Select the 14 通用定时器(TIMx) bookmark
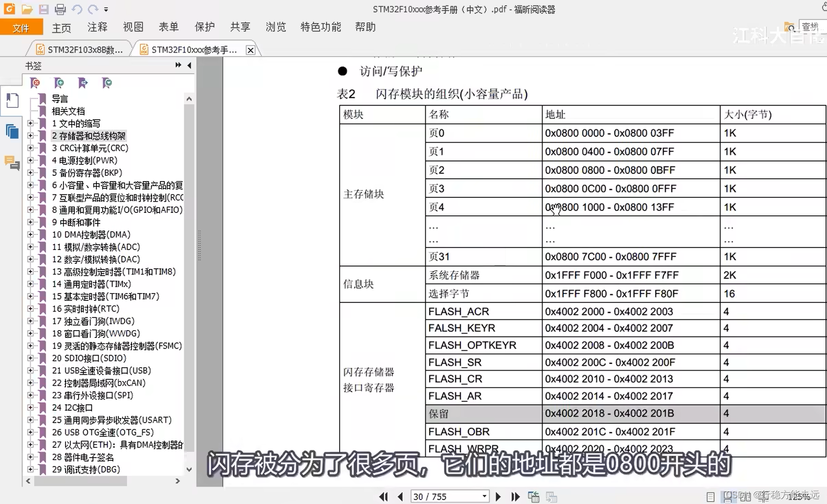 91,284
